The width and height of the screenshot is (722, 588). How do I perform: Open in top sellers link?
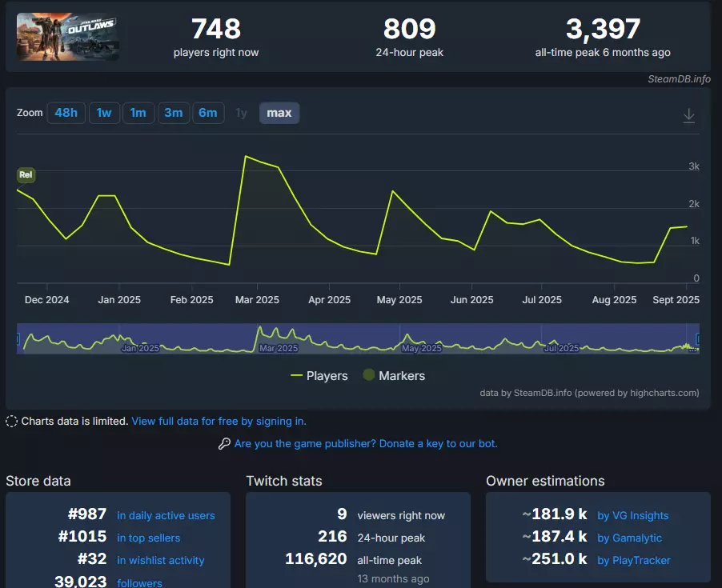point(148,538)
